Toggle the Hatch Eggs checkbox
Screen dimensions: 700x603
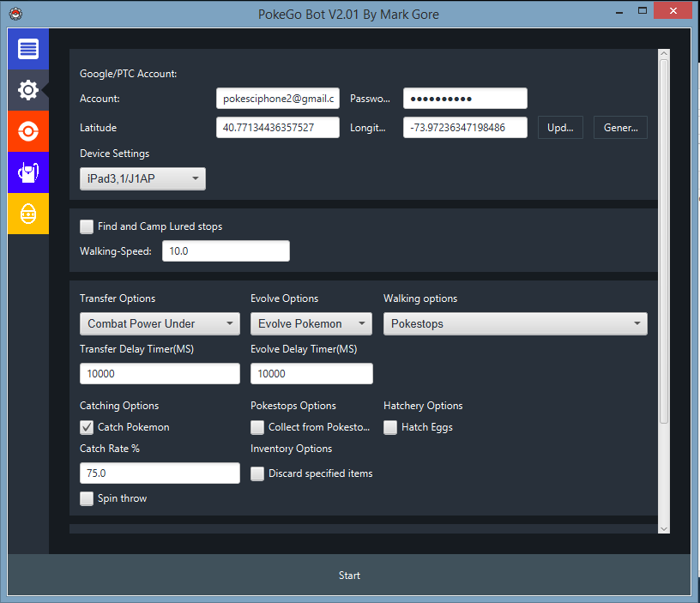point(390,427)
